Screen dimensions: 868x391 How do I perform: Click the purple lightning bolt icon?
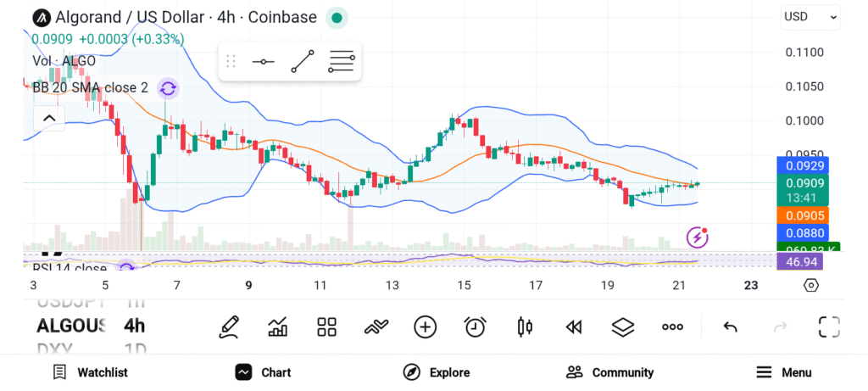[697, 237]
